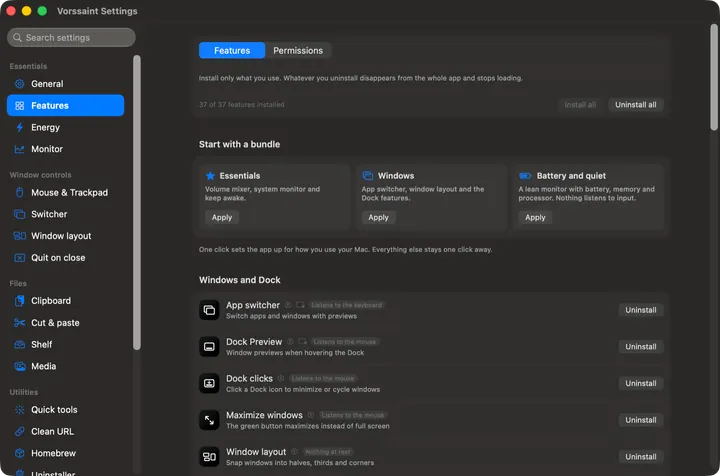This screenshot has height=476, width=720.
Task: Focus the Search settings field
Action: [71, 38]
